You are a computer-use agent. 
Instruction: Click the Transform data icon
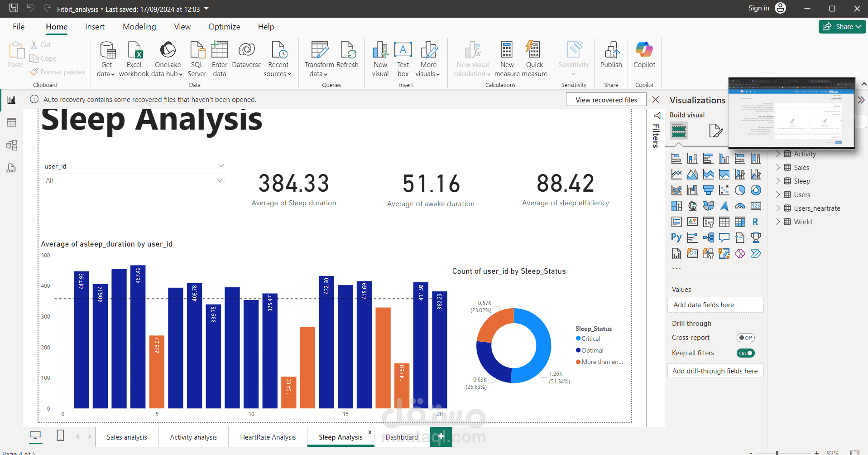(x=320, y=50)
